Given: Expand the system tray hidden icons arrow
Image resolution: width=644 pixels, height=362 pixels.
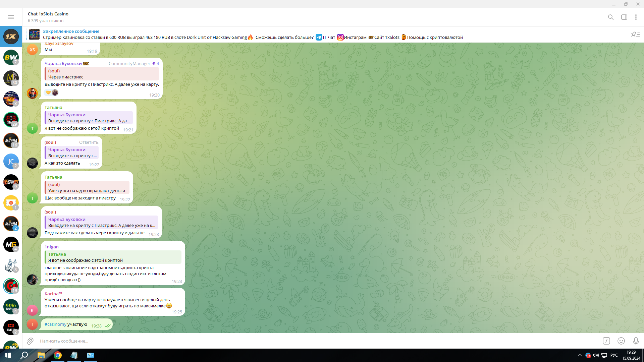Looking at the screenshot, I should pos(580,355).
